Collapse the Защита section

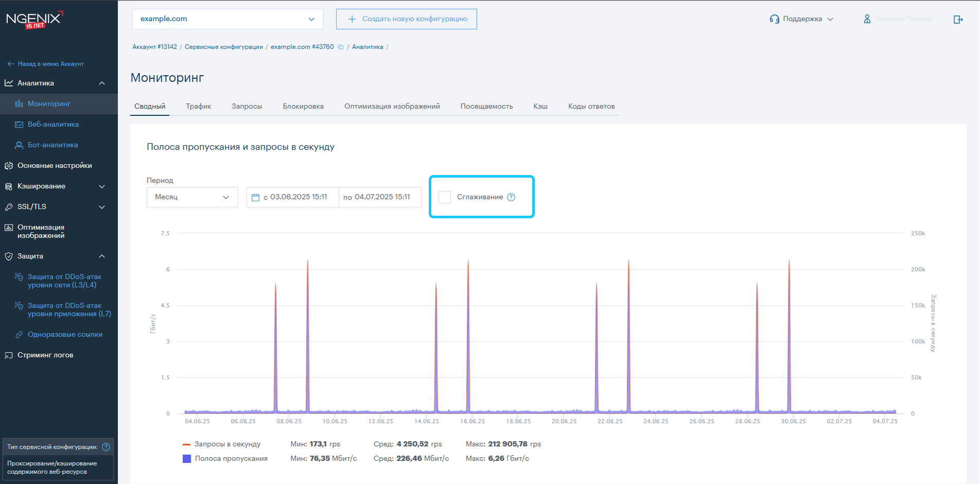tap(102, 256)
